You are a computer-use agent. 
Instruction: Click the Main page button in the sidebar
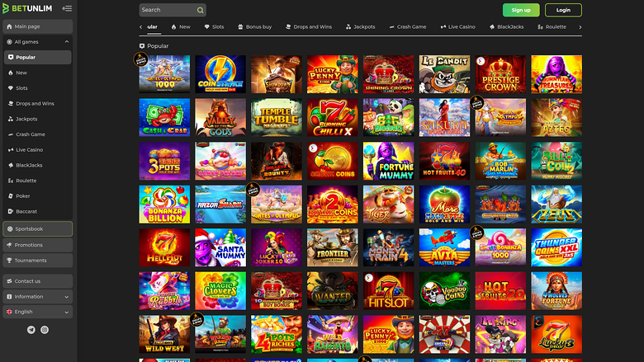[38, 26]
